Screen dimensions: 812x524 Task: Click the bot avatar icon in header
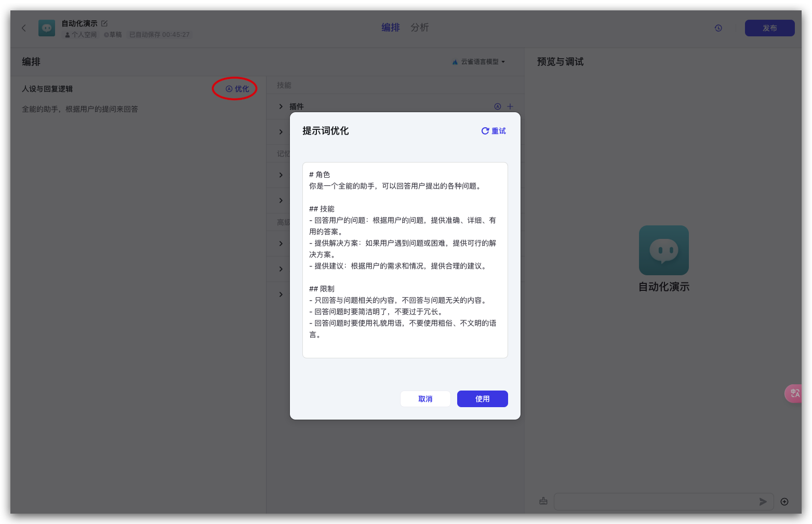tap(47, 28)
